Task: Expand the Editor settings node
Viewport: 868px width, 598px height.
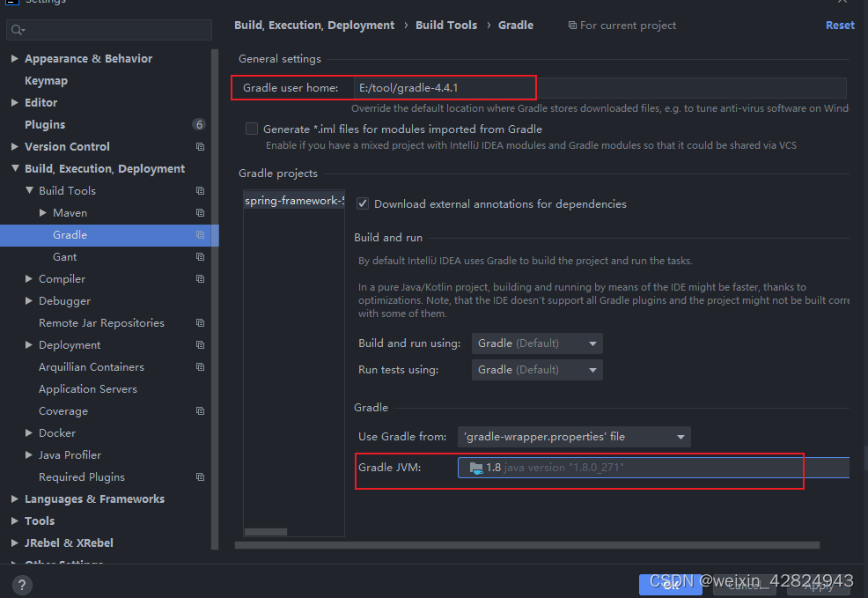Action: pyautogui.click(x=15, y=102)
